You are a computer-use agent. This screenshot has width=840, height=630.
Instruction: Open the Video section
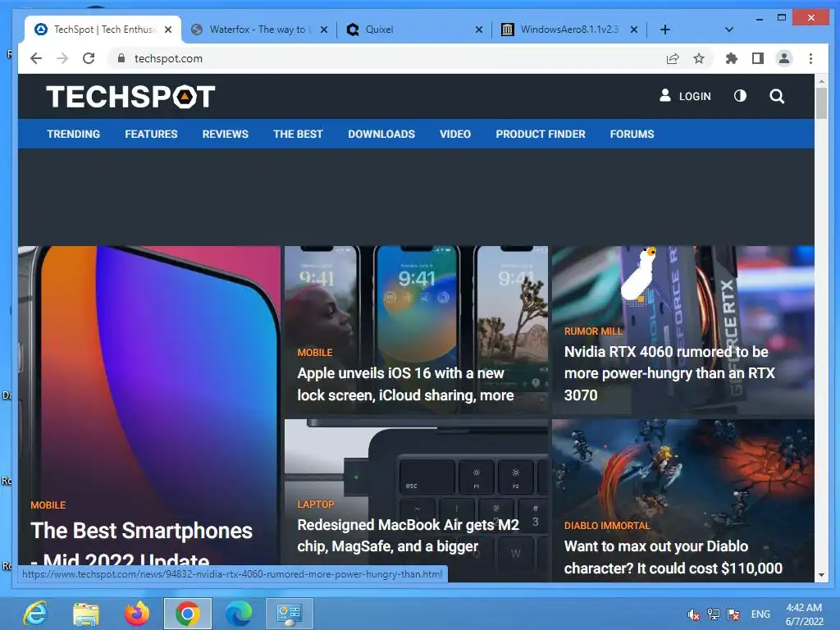pyautogui.click(x=455, y=134)
